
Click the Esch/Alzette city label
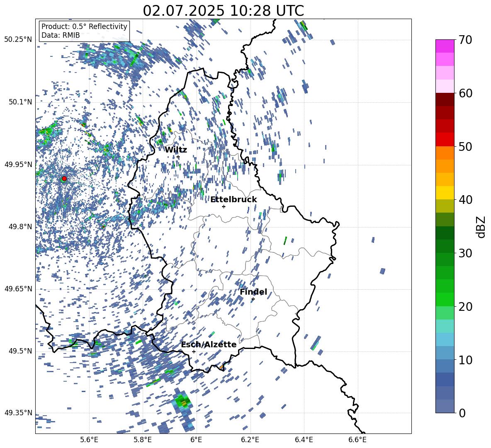[x=209, y=344]
